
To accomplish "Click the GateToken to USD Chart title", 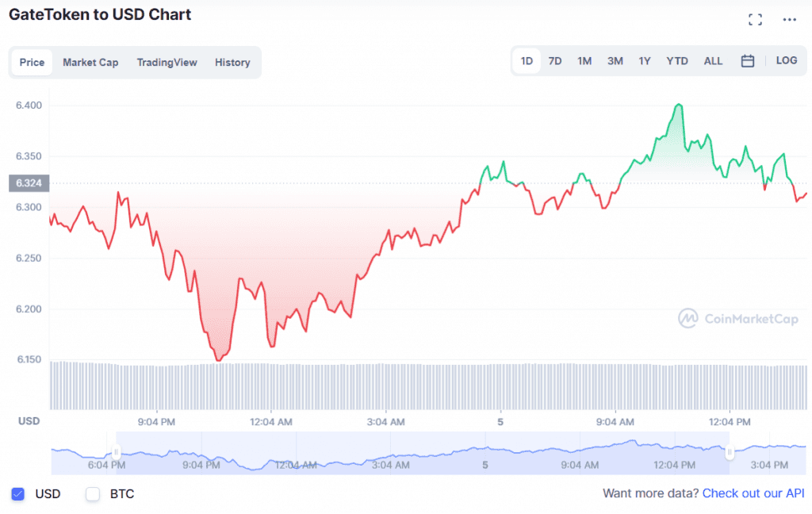I will click(x=100, y=14).
